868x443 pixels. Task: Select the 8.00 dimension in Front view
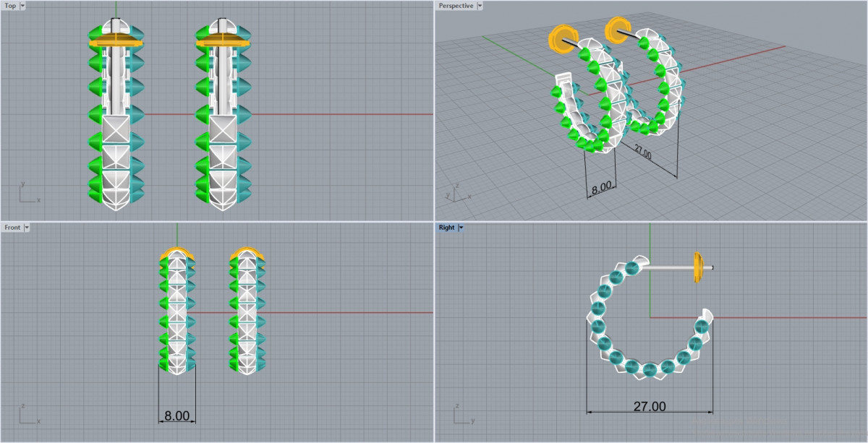tap(176, 416)
